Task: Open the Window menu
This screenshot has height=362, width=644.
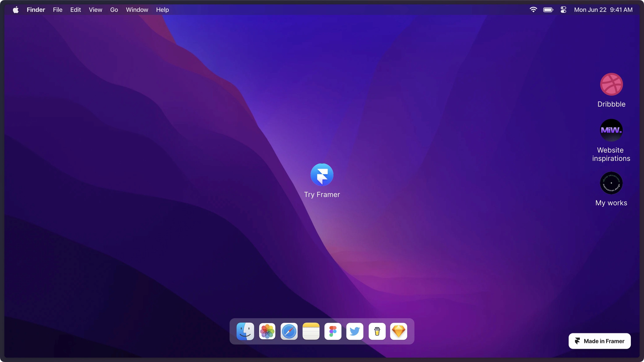Action: 137,10
